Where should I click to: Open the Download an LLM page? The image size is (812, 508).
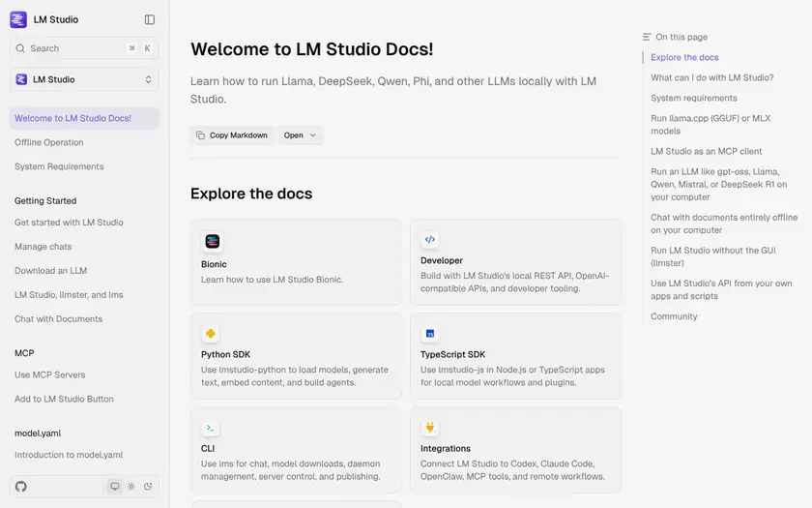coord(50,271)
